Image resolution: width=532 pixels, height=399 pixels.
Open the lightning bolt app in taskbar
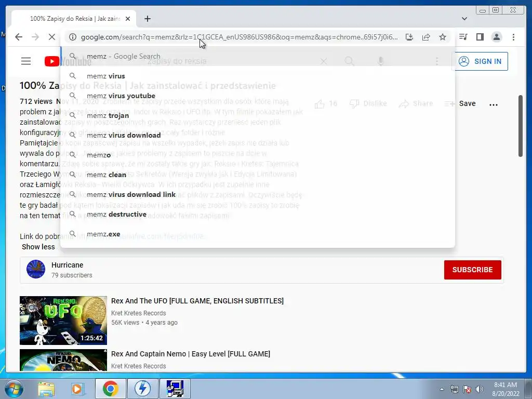click(x=142, y=389)
